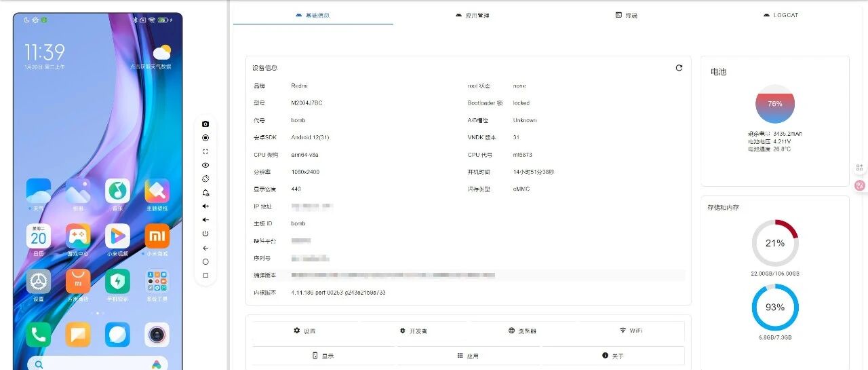868x370 pixels.
Task: Click the pink floating icon at right edge
Action: (860, 185)
